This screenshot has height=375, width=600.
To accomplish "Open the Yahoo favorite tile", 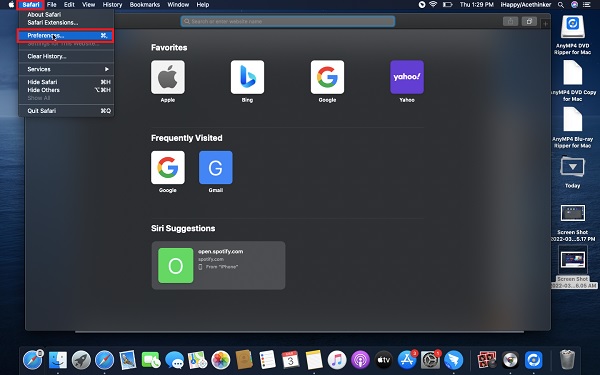I will [407, 77].
